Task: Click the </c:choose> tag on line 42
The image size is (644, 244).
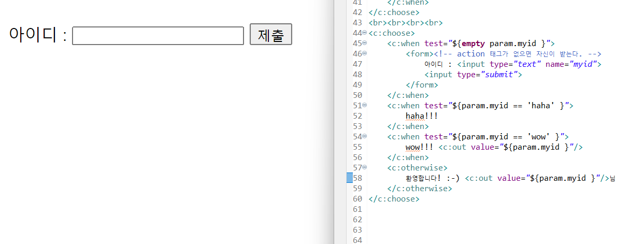Action: [394, 12]
